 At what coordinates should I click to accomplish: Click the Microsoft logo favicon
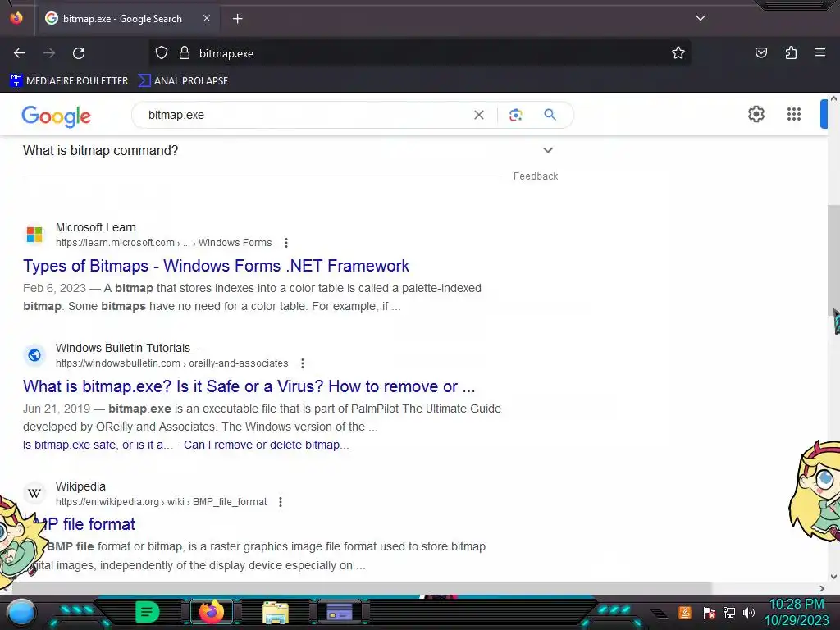34,234
